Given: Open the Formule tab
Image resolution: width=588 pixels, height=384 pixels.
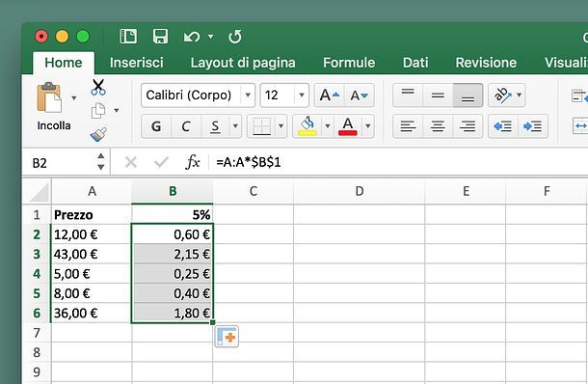Looking at the screenshot, I should pyautogui.click(x=349, y=63).
